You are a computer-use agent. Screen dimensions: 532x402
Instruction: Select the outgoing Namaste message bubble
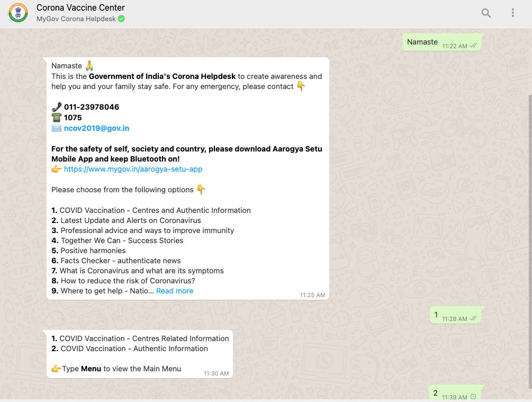422,41
